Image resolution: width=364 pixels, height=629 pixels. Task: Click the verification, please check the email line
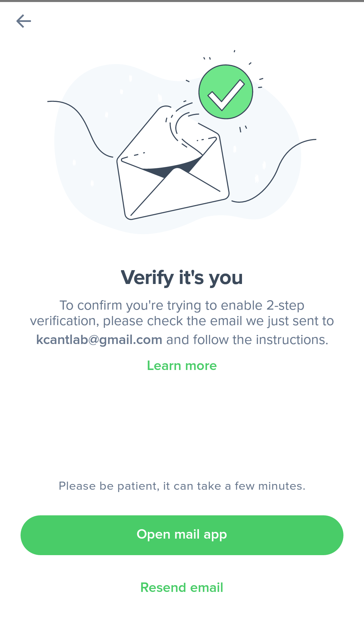click(182, 321)
